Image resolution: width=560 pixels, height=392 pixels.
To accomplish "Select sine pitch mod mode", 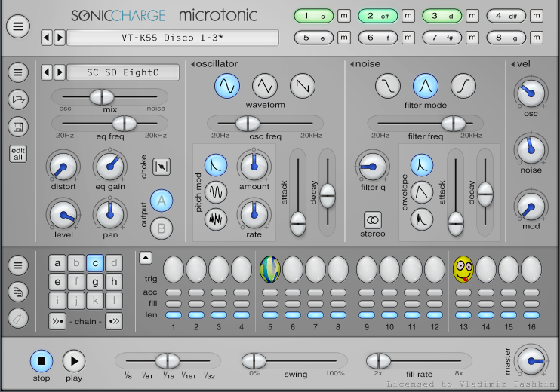I will pos(216,192).
